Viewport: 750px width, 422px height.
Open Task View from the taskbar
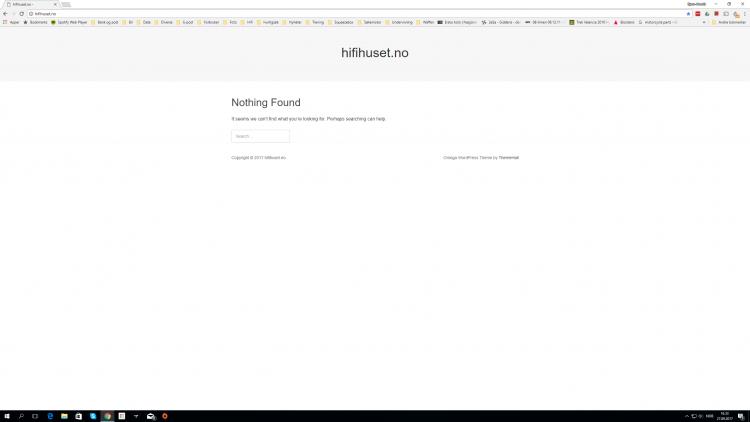pyautogui.click(x=35, y=416)
